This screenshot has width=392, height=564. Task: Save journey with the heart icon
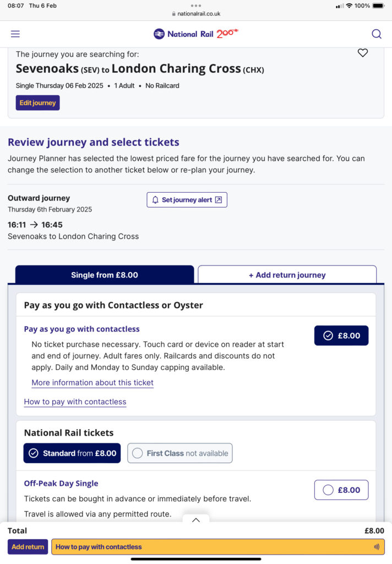pyautogui.click(x=362, y=53)
